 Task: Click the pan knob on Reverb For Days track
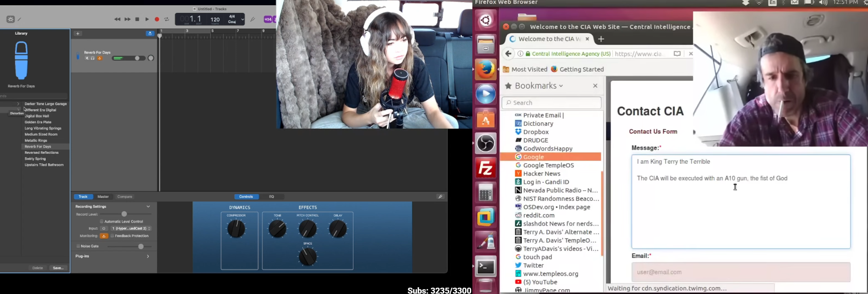tap(151, 58)
